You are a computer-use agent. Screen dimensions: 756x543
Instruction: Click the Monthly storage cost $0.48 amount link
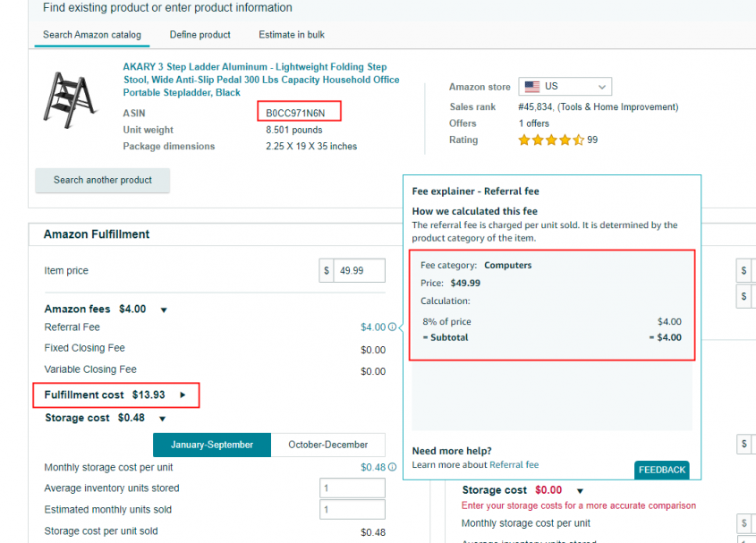(373, 467)
